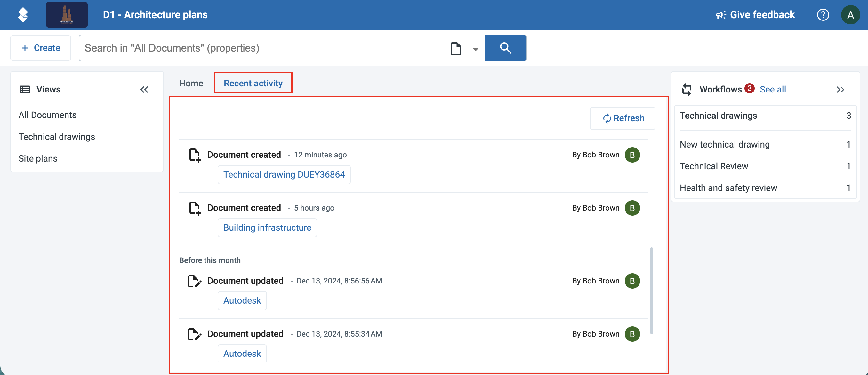Click the red workflows count badge 3

coord(749,88)
